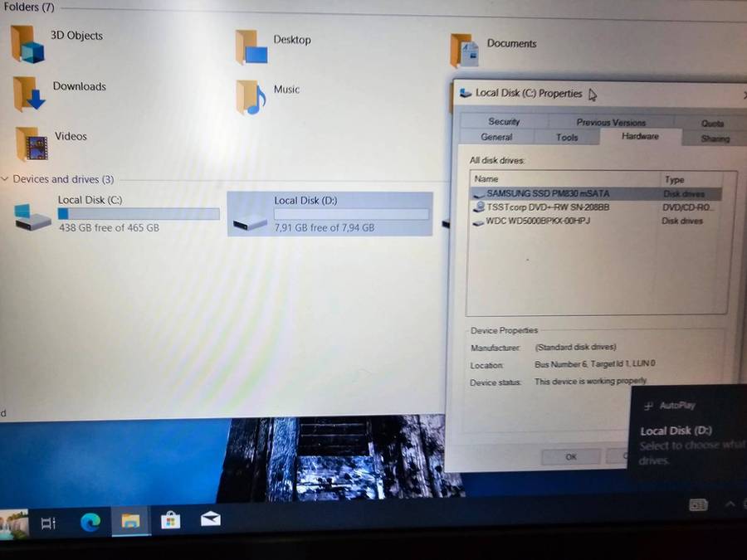Select SAMSUNG SSD PM830 mSATA in list
Screen dimensions: 747x560
coord(548,193)
